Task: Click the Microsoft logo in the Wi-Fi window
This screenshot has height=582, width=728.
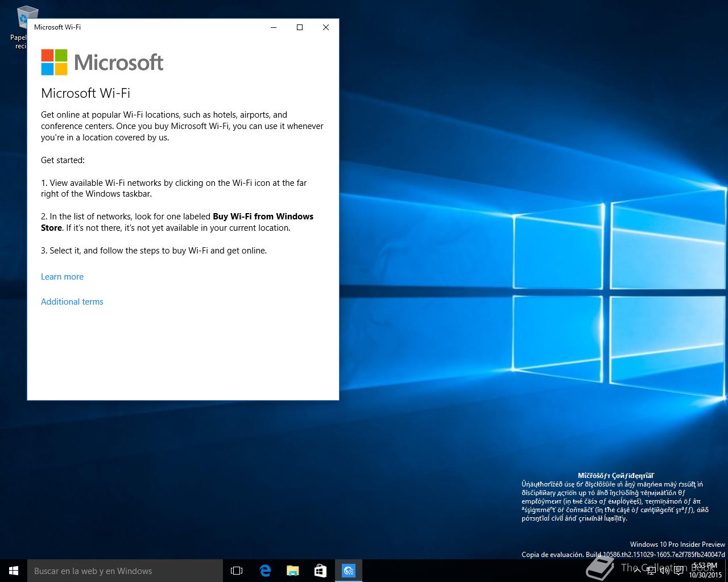Action: click(x=102, y=62)
